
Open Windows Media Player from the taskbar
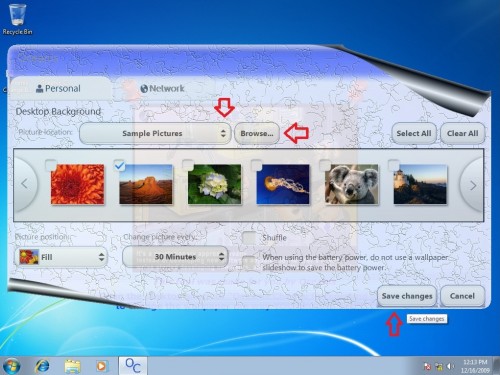(x=101, y=366)
